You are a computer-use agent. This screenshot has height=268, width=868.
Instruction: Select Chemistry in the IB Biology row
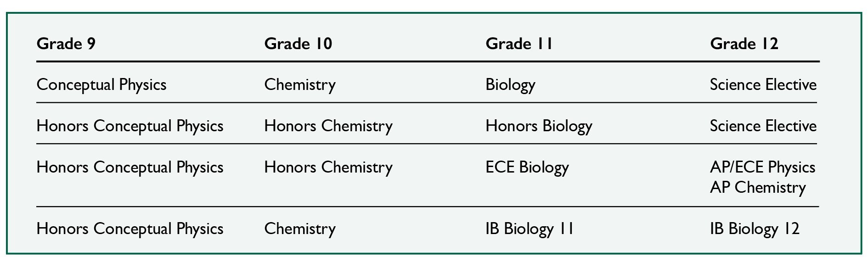click(x=300, y=229)
